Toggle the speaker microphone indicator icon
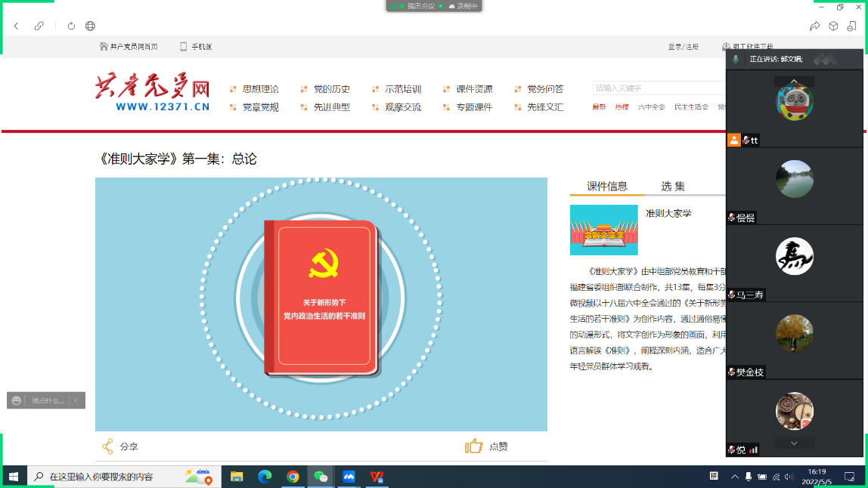 coord(736,59)
